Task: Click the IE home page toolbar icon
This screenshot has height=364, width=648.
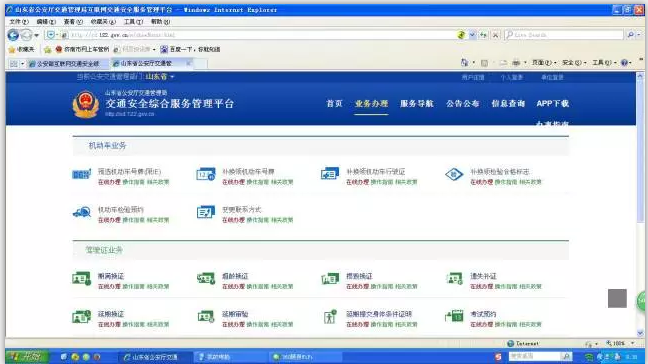Action: pos(464,63)
